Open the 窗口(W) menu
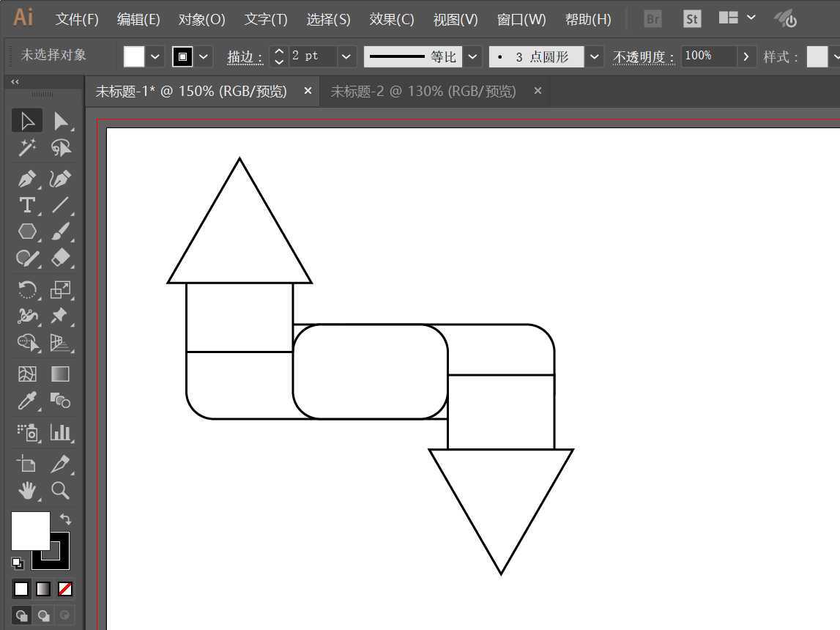The width and height of the screenshot is (840, 630). (521, 19)
